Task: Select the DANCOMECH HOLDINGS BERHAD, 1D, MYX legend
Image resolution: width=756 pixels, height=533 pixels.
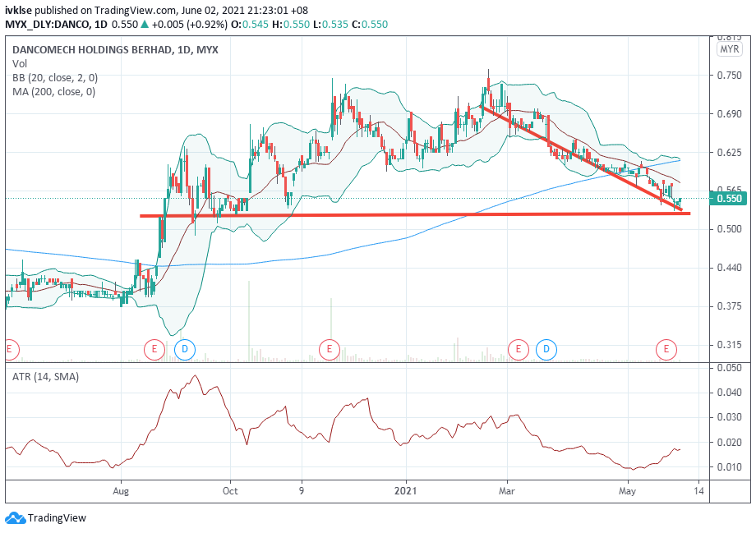Action: point(115,49)
